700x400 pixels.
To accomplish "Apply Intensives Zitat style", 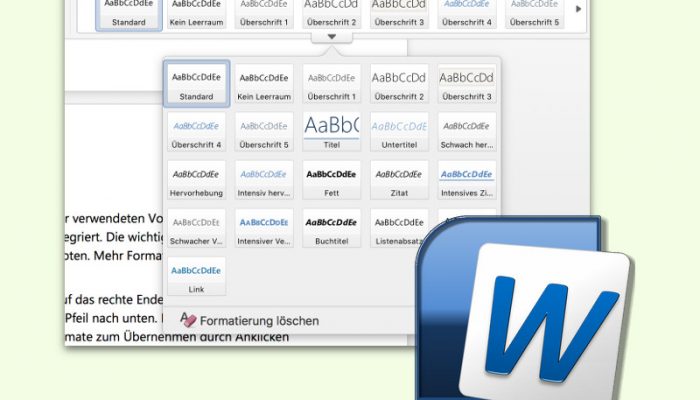I will coord(467,180).
